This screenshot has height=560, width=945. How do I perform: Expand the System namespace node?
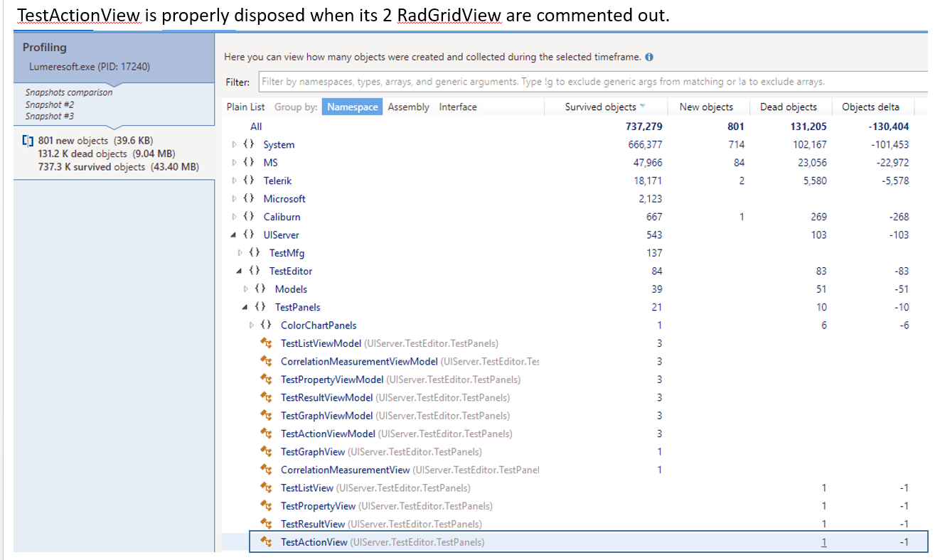coord(235,145)
